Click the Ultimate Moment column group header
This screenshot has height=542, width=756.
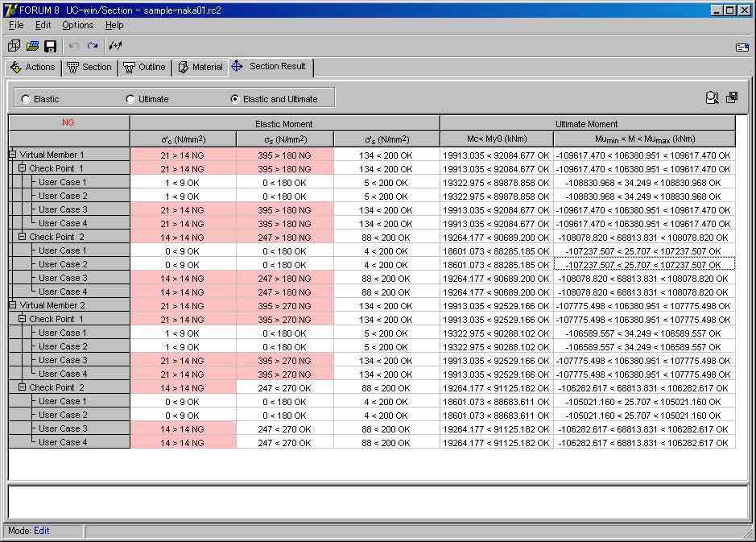(587, 124)
